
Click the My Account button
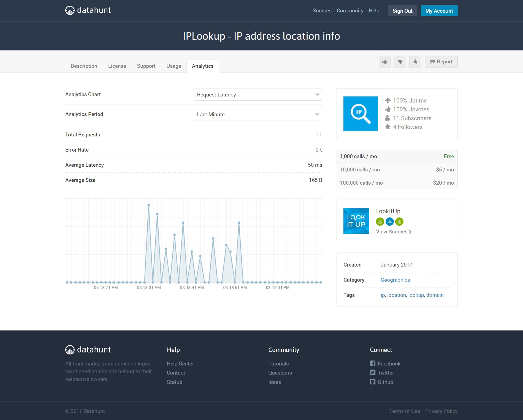439,10
